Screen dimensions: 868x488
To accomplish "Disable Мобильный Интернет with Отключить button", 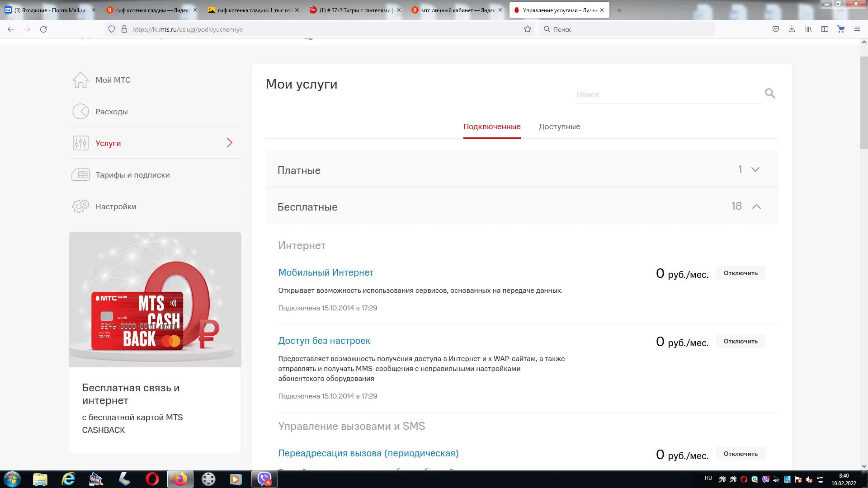I will click(x=741, y=273).
